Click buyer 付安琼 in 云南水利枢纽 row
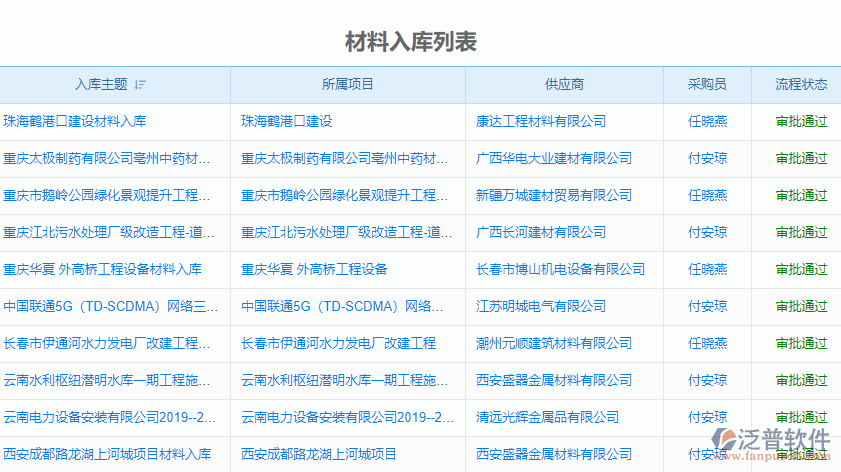 click(708, 381)
